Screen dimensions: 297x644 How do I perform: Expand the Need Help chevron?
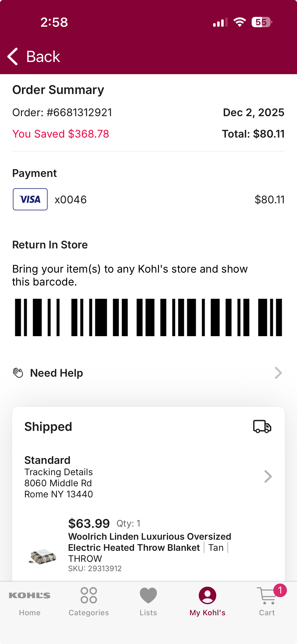pyautogui.click(x=278, y=373)
